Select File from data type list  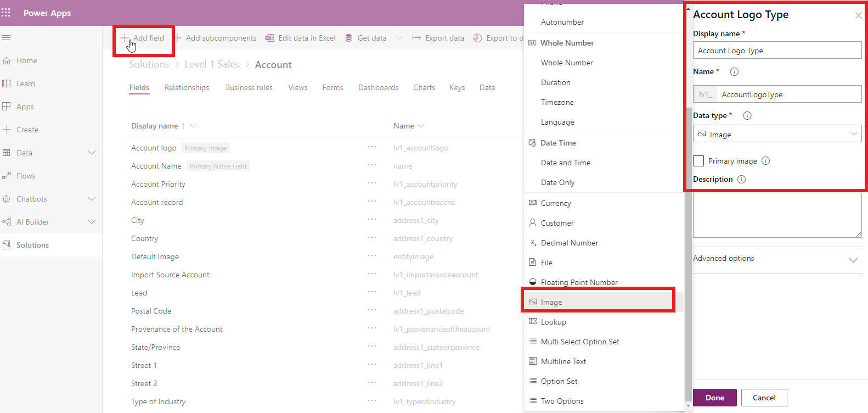pyautogui.click(x=604, y=263)
